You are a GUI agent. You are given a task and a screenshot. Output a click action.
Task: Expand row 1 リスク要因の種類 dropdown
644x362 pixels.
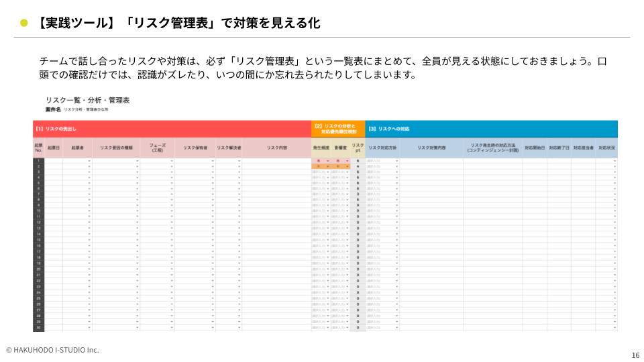(137, 161)
